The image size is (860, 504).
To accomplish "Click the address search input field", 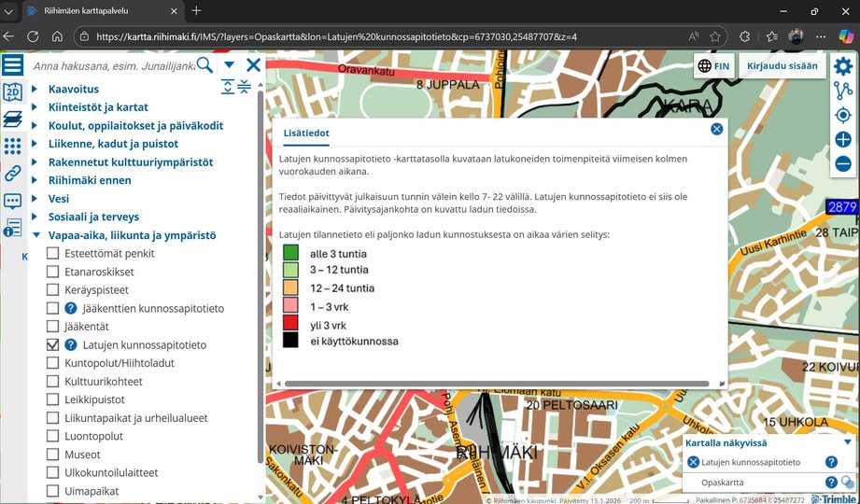I will click(x=112, y=65).
